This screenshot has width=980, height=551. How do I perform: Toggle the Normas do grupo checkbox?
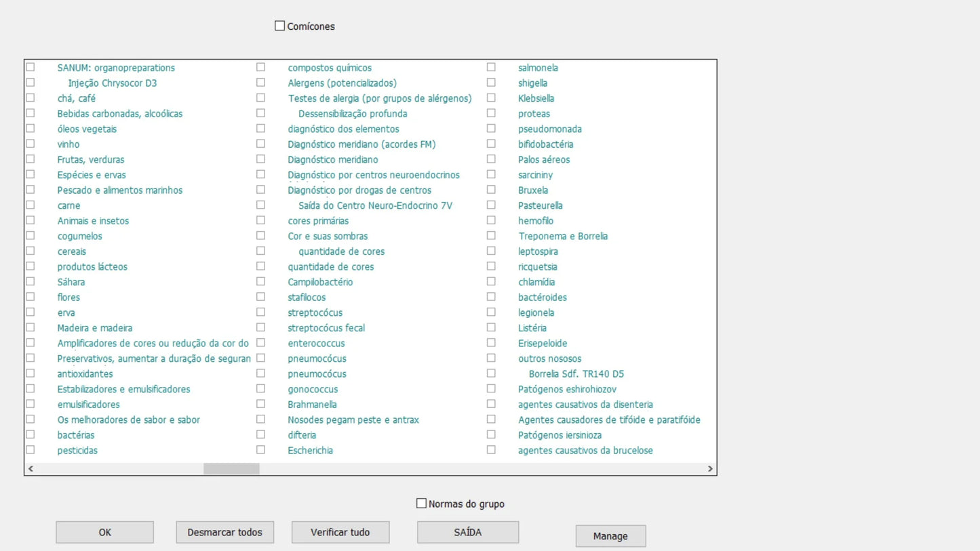421,504
